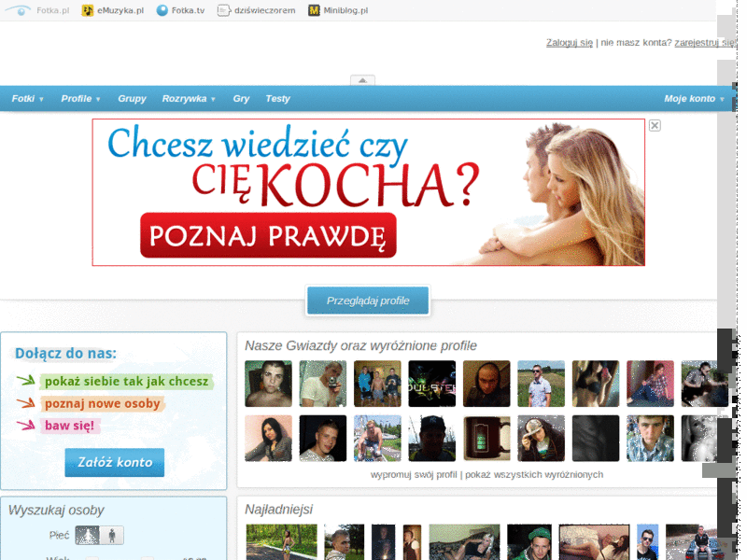This screenshot has height=560, width=747.
Task: Click the dziświeczorem calendar icon
Action: click(x=223, y=10)
